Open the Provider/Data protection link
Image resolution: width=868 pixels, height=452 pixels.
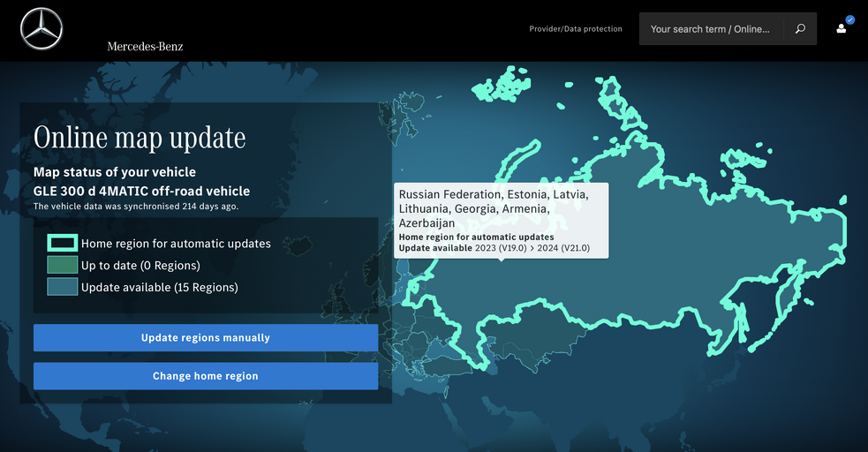click(576, 29)
